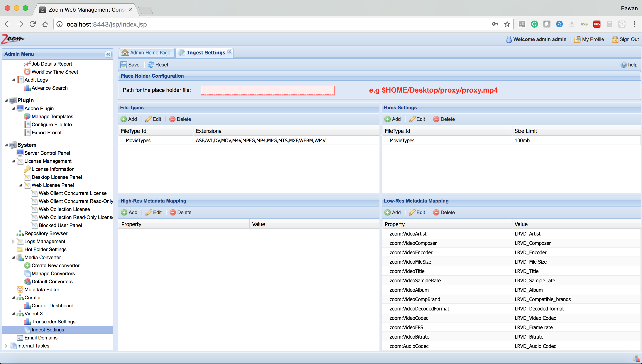Collapse the Media Converter node
642x364 pixels.
(14, 258)
